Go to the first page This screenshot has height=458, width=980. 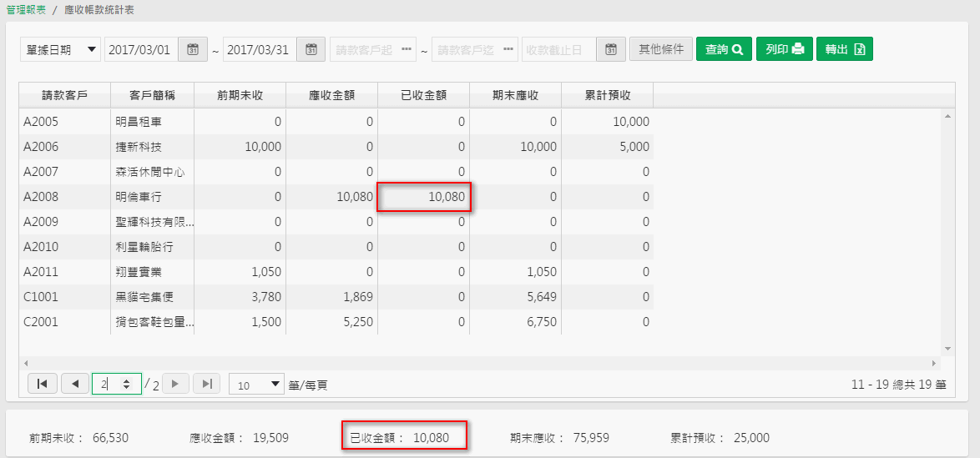point(43,384)
